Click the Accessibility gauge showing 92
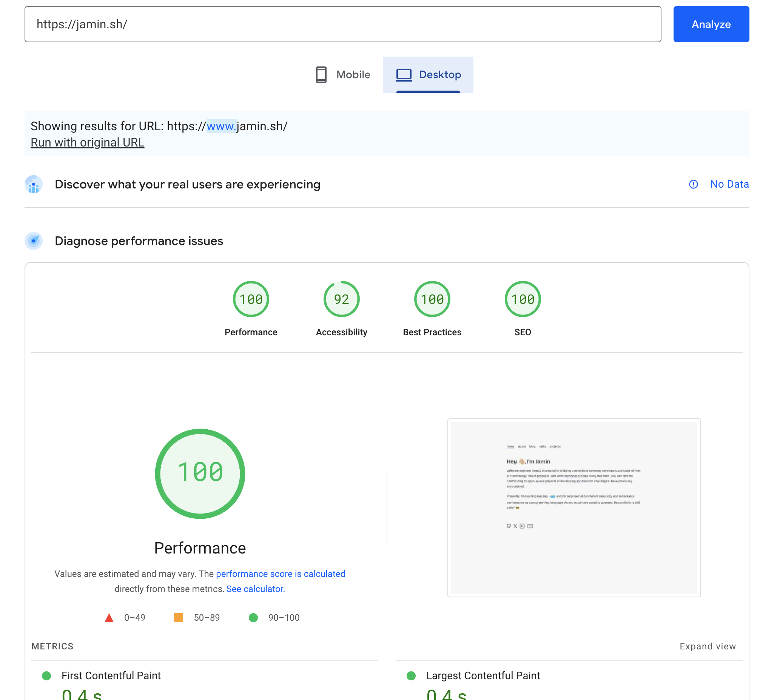 click(x=341, y=299)
